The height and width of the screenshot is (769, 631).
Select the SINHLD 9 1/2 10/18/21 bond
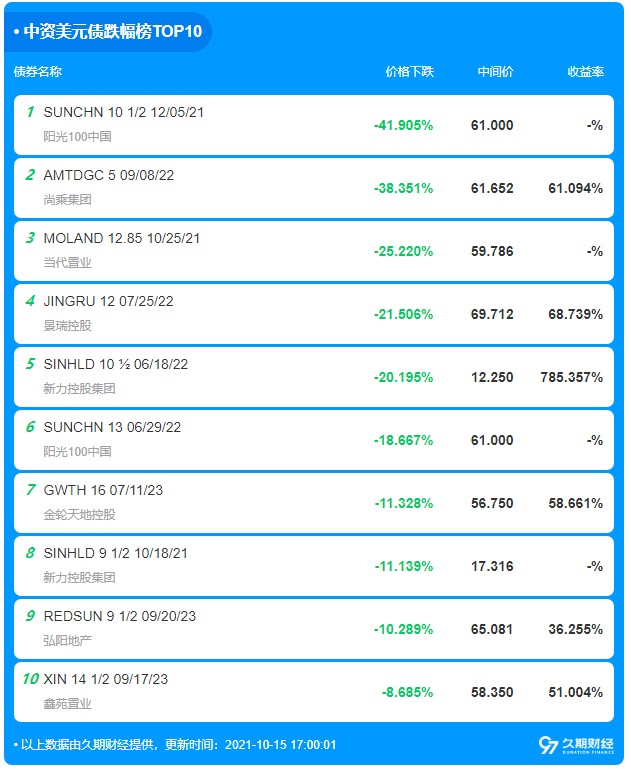[x=116, y=554]
